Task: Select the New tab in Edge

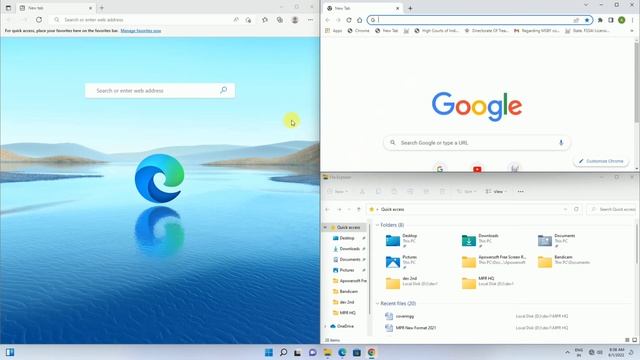Action: click(x=56, y=8)
